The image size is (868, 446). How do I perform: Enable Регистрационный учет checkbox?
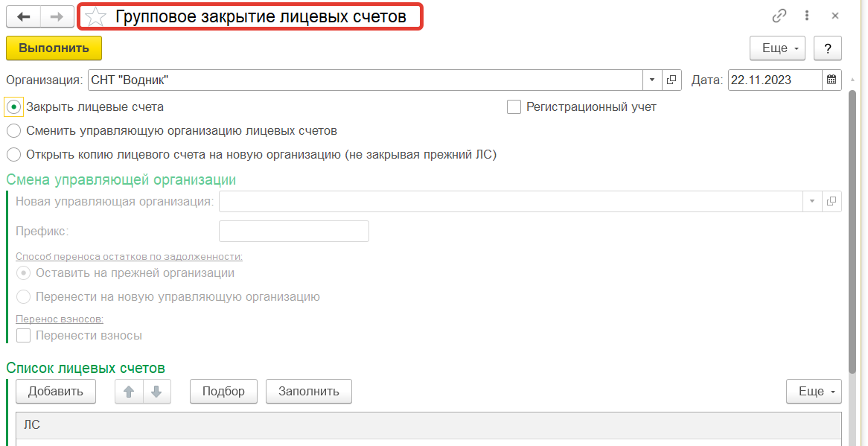tap(514, 106)
